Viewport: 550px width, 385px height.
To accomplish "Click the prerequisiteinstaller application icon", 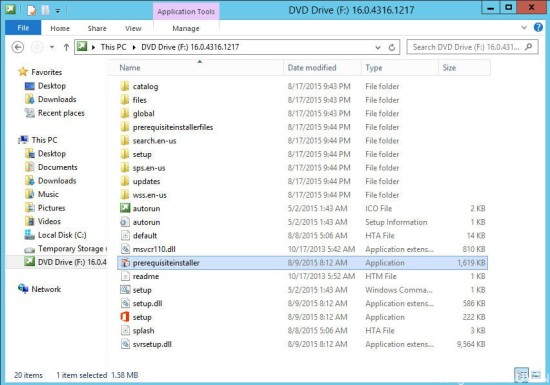I will pos(125,263).
